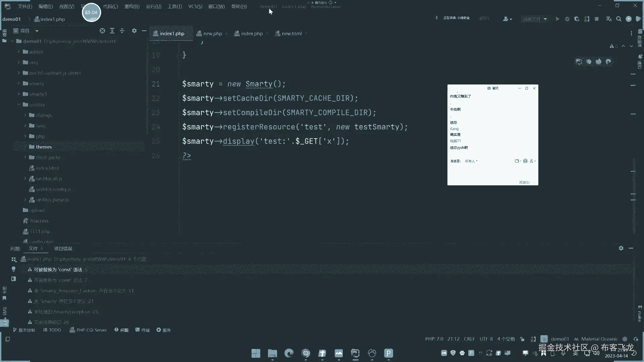This screenshot has height=362, width=644.
Task: Click the send button in chat window
Action: pyautogui.click(x=524, y=182)
